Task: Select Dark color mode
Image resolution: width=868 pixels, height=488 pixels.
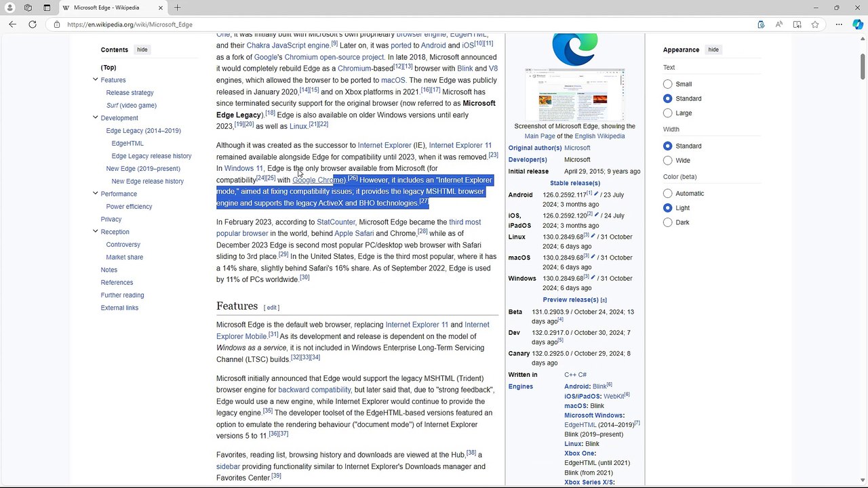Action: point(668,222)
